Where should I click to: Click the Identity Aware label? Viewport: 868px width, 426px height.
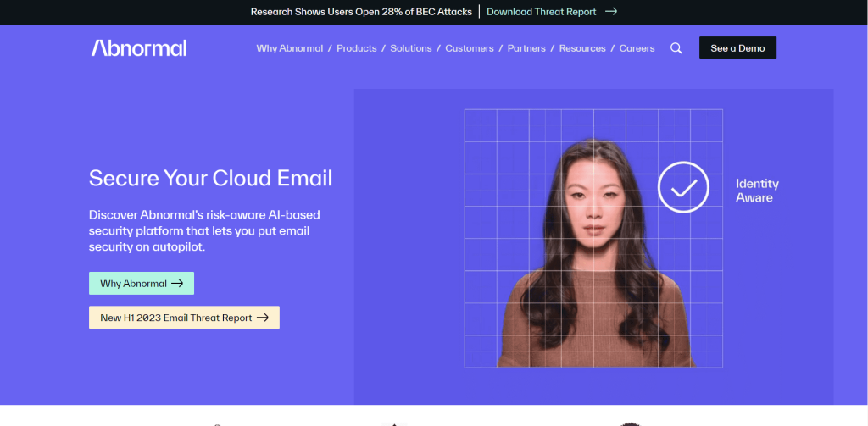(x=756, y=191)
